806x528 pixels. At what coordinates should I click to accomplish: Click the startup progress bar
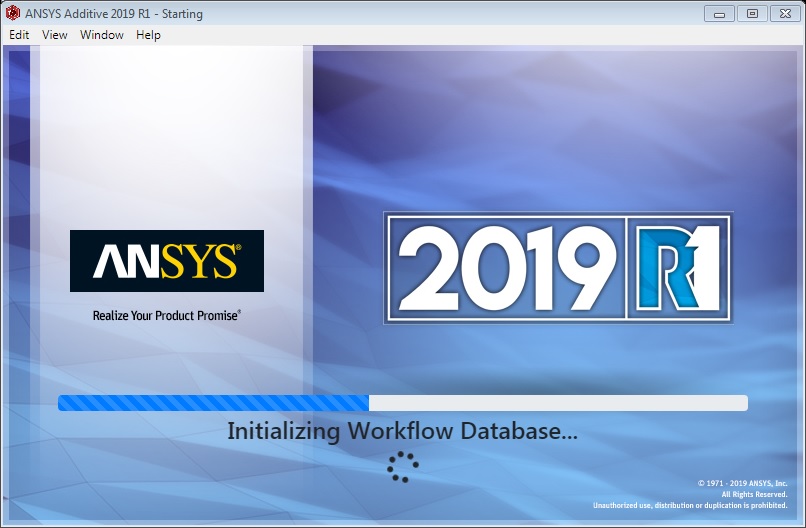(402, 403)
